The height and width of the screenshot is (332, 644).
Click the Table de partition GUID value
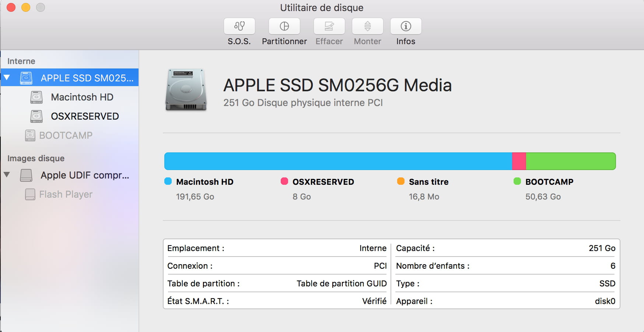point(342,284)
